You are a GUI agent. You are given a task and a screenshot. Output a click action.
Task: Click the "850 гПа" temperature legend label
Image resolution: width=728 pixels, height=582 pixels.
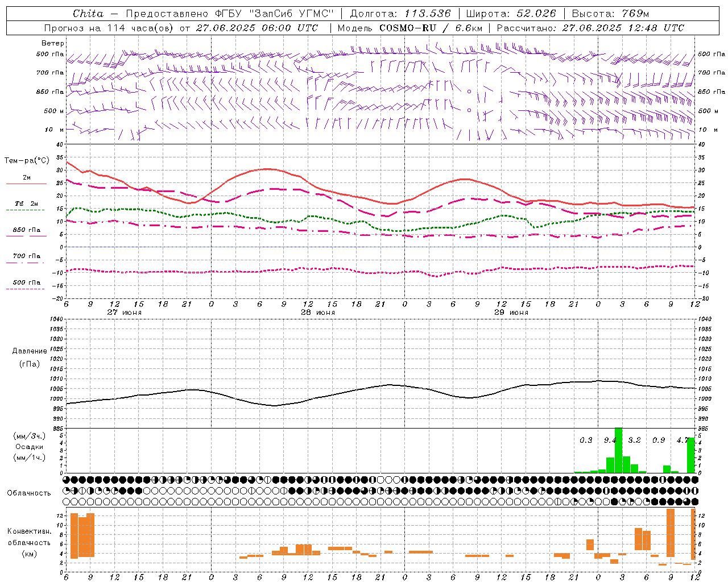pyautogui.click(x=27, y=230)
